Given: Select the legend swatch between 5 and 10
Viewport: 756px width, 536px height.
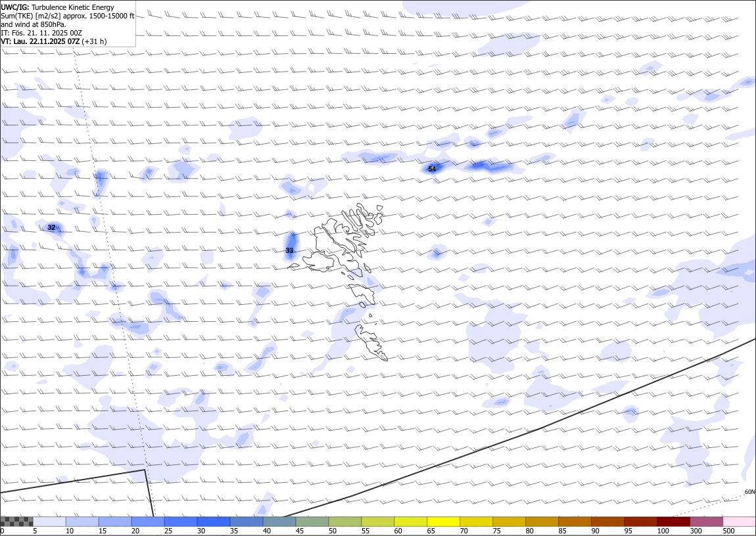Looking at the screenshot, I should (49, 522).
